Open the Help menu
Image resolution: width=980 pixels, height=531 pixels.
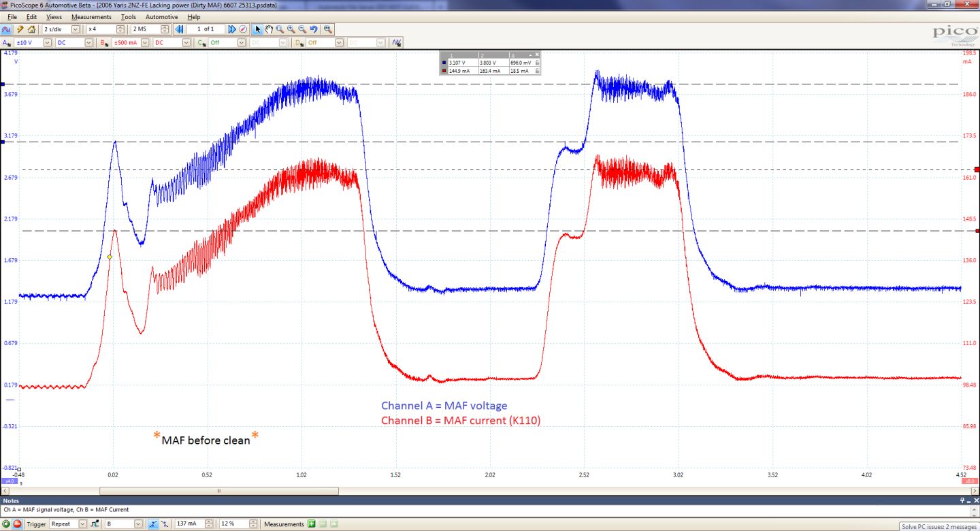[194, 16]
